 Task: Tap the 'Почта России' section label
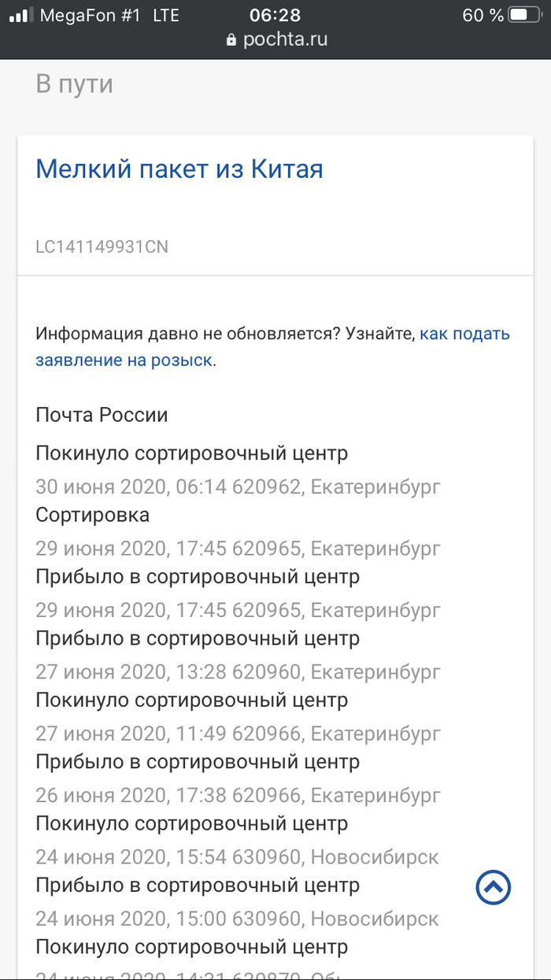[102, 414]
